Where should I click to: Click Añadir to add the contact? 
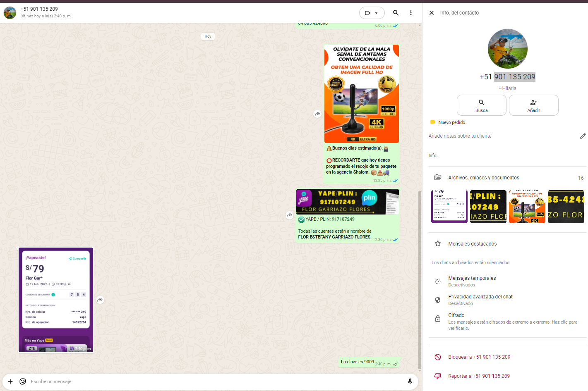point(533,105)
